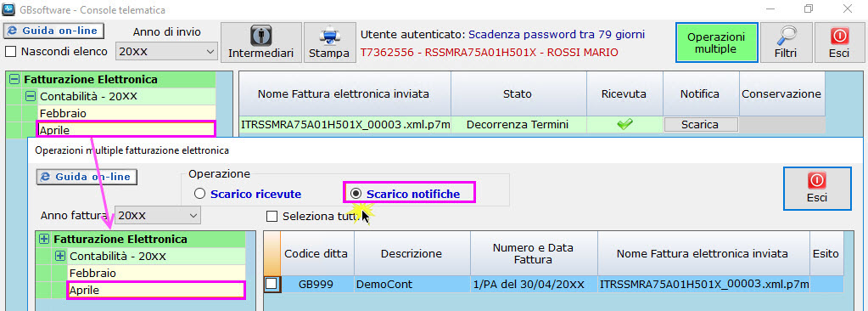Click Esci in Operazioni multiple dialog

[817, 189]
